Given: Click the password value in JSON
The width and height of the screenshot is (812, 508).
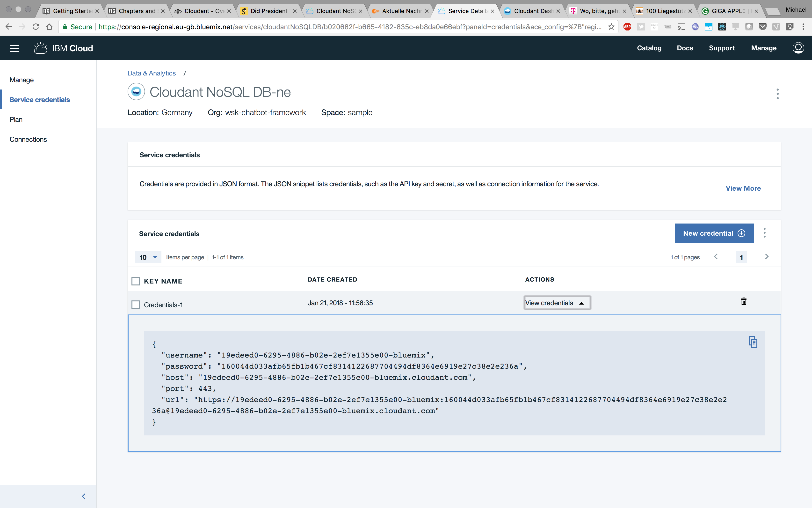Looking at the screenshot, I should tap(370, 366).
